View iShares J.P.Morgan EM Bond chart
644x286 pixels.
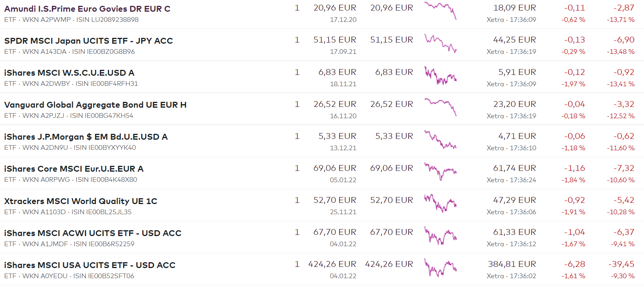click(441, 139)
